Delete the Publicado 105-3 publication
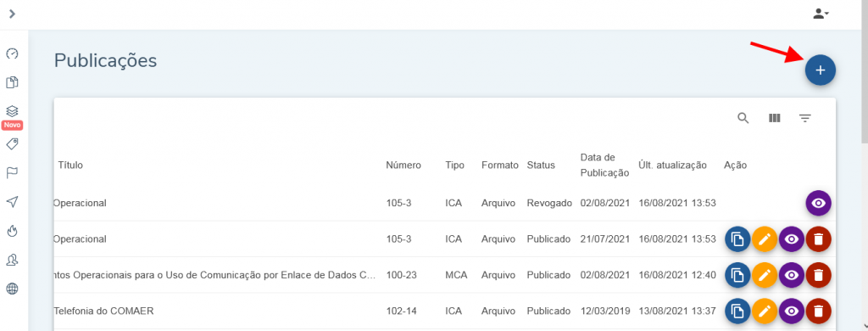The width and height of the screenshot is (868, 331). [819, 239]
